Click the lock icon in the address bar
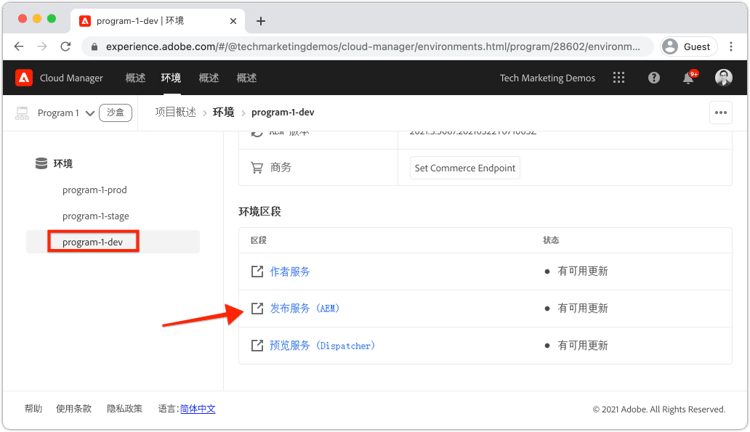Viewport: 750px width, 432px height. pos(94,46)
